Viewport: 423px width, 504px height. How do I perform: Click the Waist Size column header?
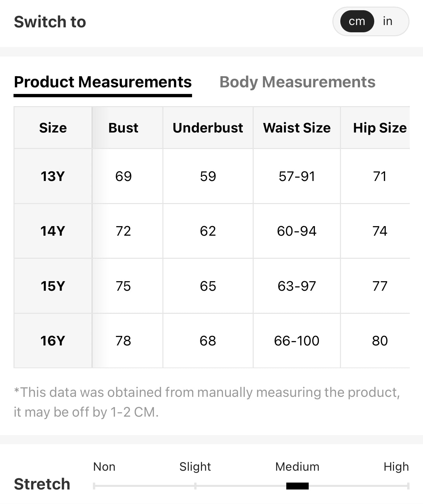pyautogui.click(x=296, y=128)
